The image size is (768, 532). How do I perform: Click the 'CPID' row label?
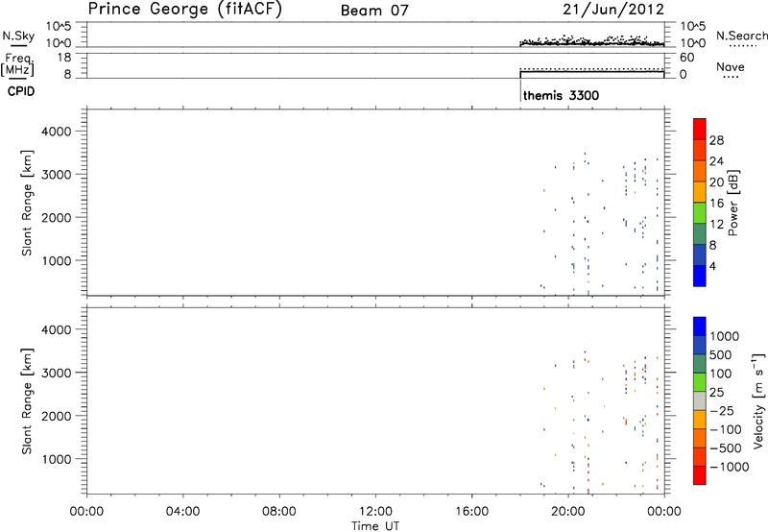pyautogui.click(x=21, y=91)
